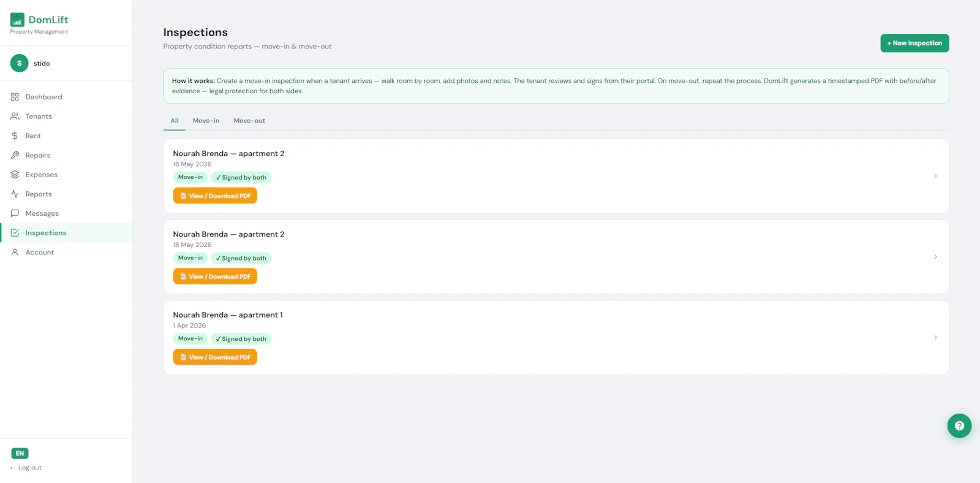Viewport: 980px width, 483px height.
Task: Click the Rent dollar icon
Action: point(15,135)
